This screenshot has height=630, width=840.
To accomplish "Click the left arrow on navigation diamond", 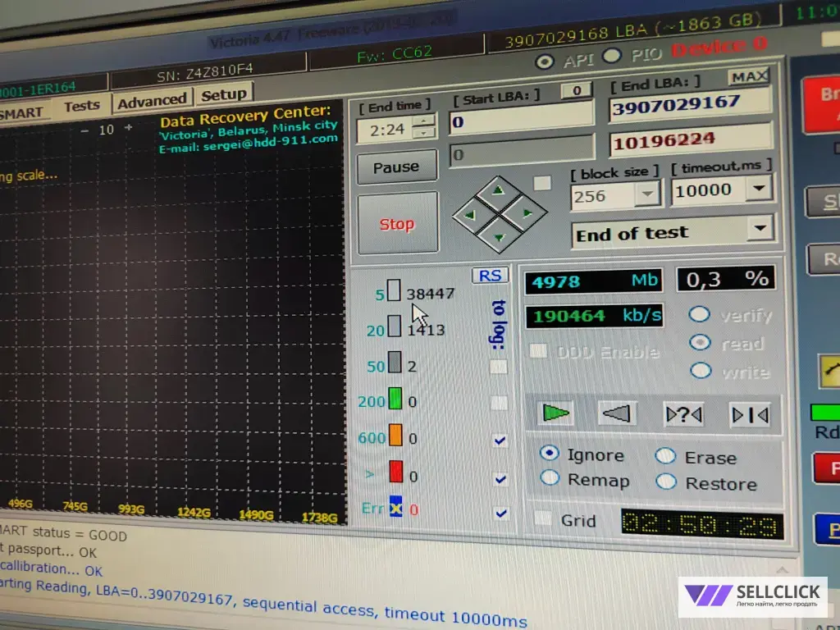I will pos(471,216).
